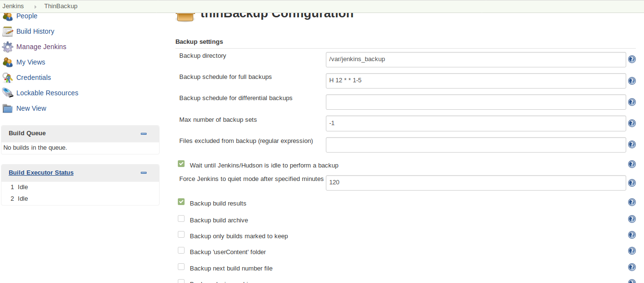The width and height of the screenshot is (644, 283).
Task: Open help for full backup schedule
Action: pyautogui.click(x=632, y=81)
